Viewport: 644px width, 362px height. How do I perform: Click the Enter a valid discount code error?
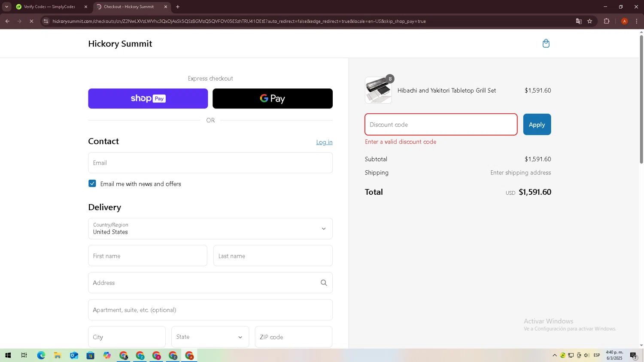(x=401, y=142)
